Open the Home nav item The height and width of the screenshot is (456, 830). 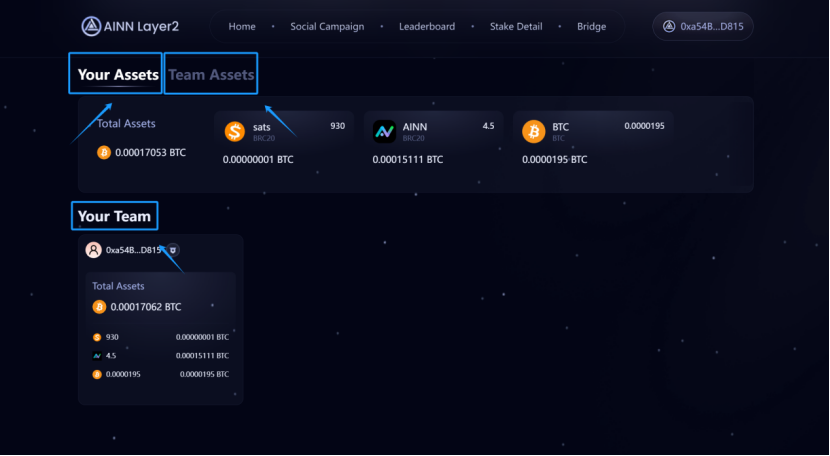[x=242, y=26]
